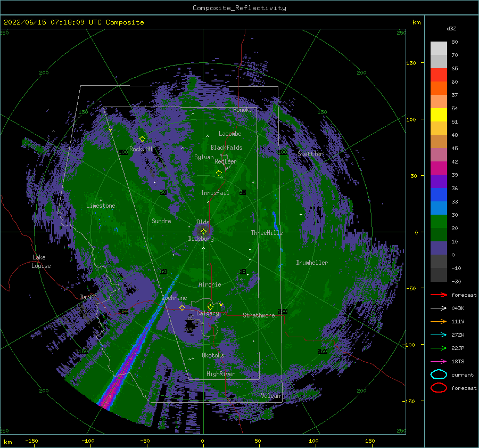This screenshot has height=448, width=479.
Task: Click the yellow diamond marker above RockyMH
Action: (x=142, y=139)
